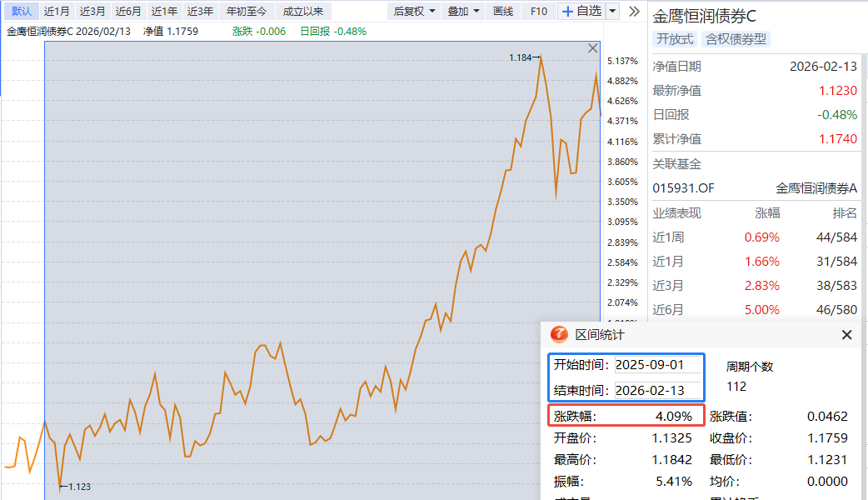Edit the 开始时间 date field
Viewport: 868px width, 500px height.
[x=657, y=365]
